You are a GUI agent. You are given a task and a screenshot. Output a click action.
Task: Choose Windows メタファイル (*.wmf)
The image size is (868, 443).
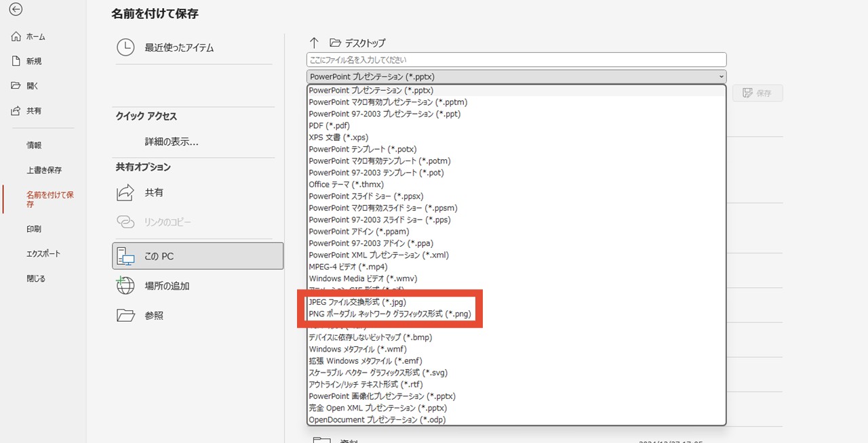click(516, 349)
